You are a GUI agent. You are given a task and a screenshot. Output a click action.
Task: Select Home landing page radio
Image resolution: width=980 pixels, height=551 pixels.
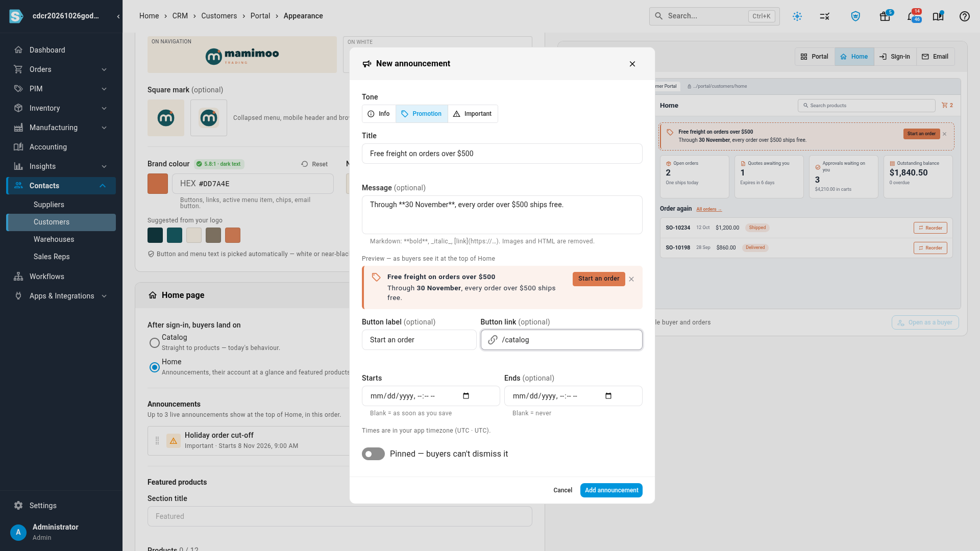point(154,367)
